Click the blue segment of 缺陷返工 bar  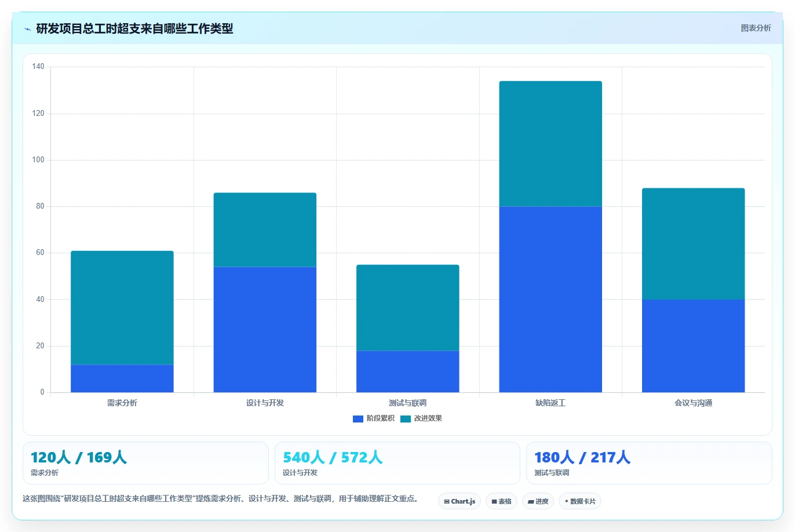pyautogui.click(x=550, y=300)
